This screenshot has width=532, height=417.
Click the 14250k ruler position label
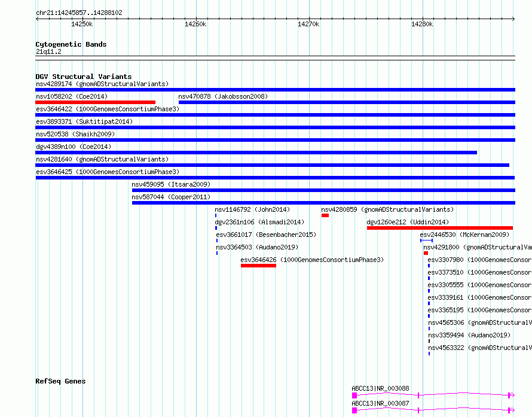(x=82, y=24)
